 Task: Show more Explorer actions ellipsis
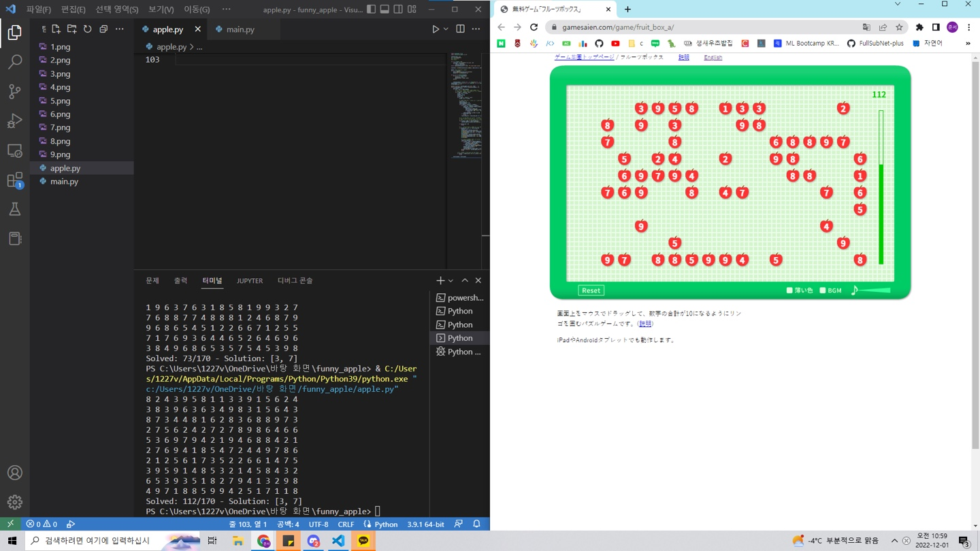point(120,29)
